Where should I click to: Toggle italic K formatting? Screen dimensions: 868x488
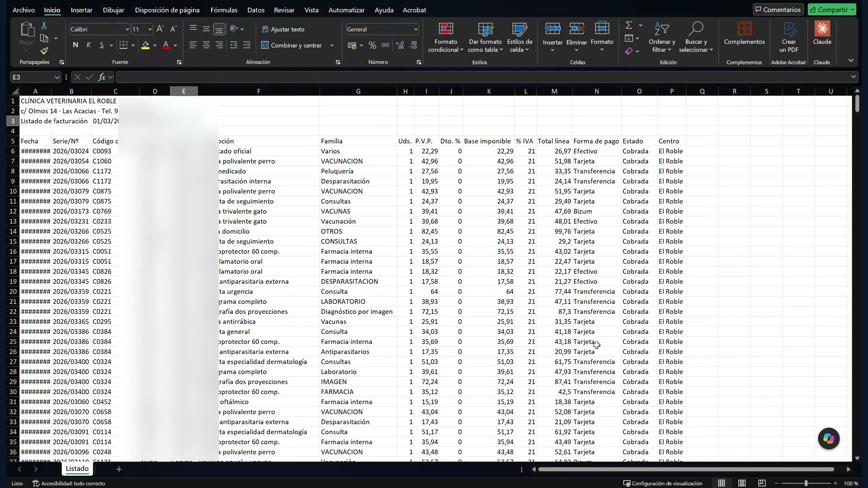coord(89,45)
